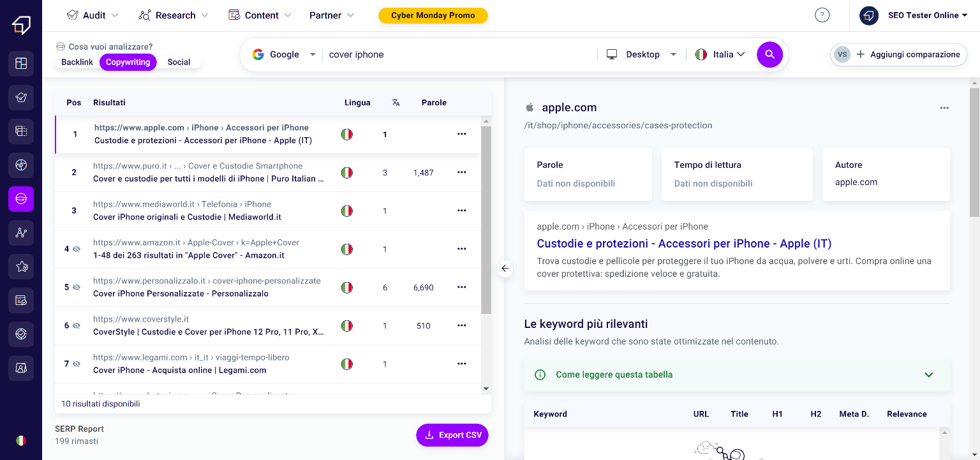Click the Cyber Monday Promo button
The height and width of the screenshot is (460, 980).
point(433,15)
